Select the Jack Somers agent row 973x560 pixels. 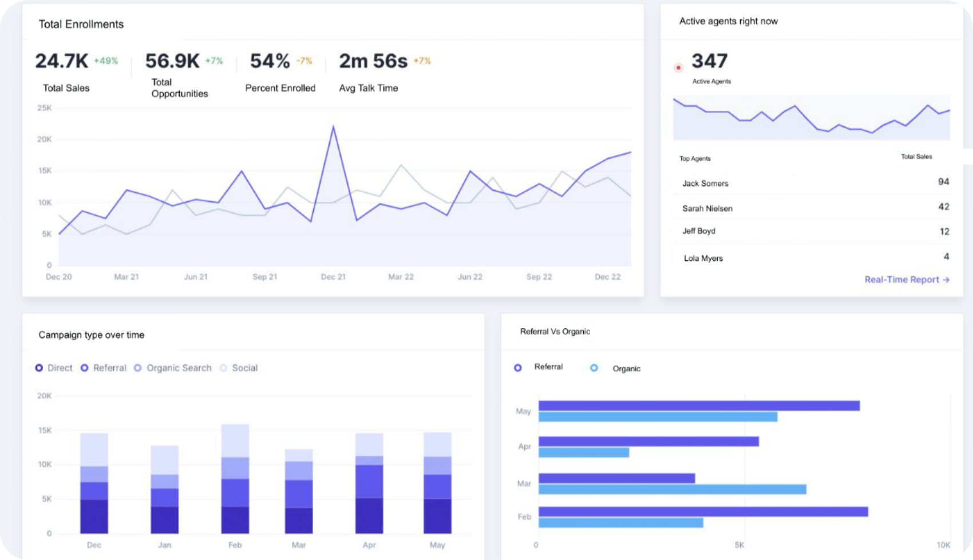click(x=812, y=183)
